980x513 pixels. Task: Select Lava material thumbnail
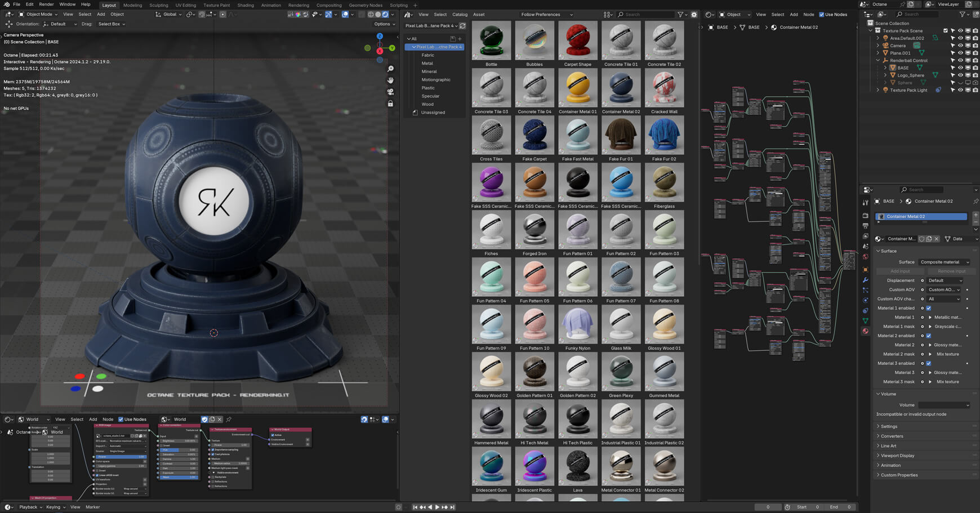point(578,466)
